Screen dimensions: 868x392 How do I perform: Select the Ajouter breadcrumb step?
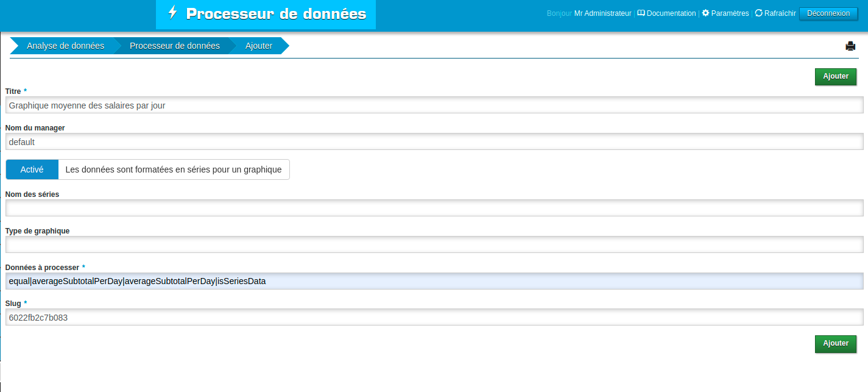point(259,46)
